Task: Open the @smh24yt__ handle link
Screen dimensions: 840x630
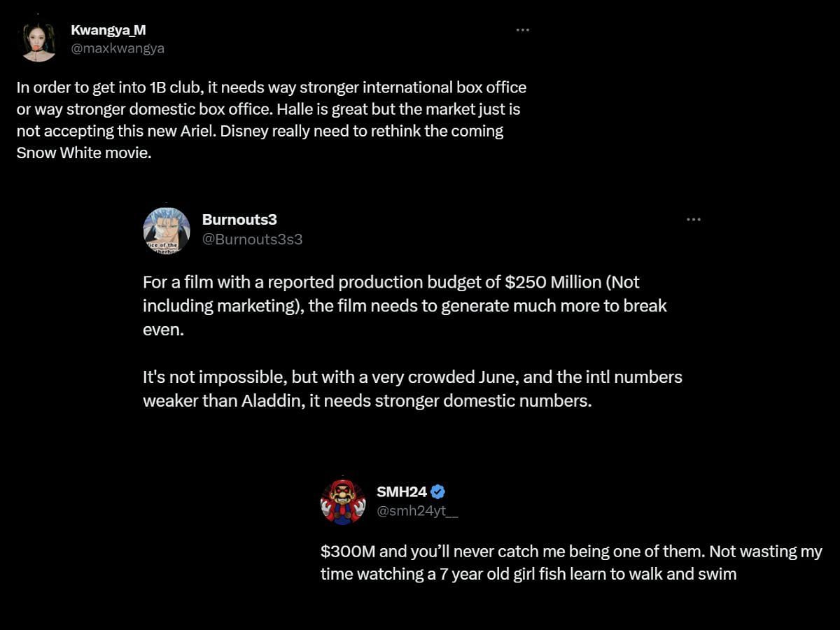Action: [417, 511]
